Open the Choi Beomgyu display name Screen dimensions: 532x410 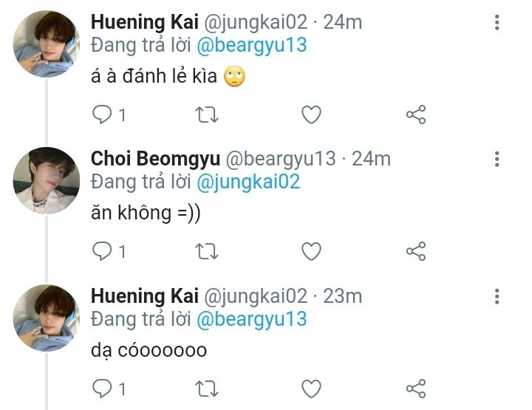tap(155, 159)
